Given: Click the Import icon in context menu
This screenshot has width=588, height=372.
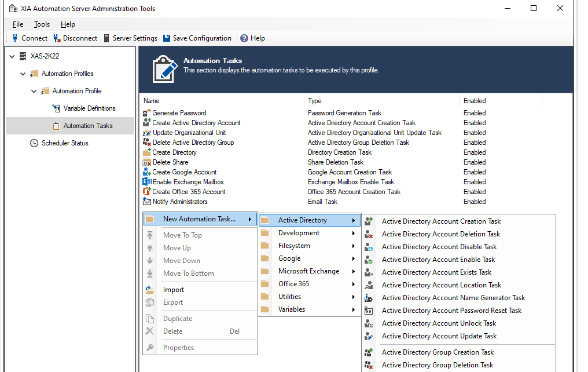Looking at the screenshot, I should pyautogui.click(x=150, y=290).
